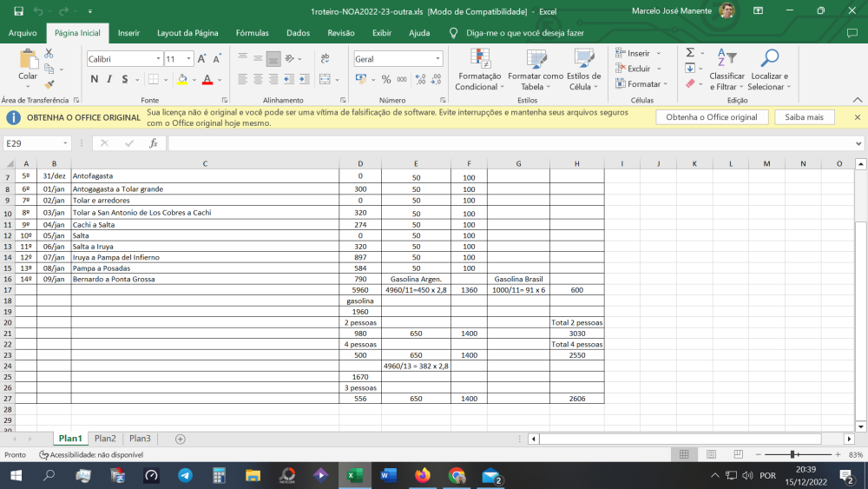868x489 pixels.
Task: Expand the Geral number format dropdown
Action: click(437, 59)
